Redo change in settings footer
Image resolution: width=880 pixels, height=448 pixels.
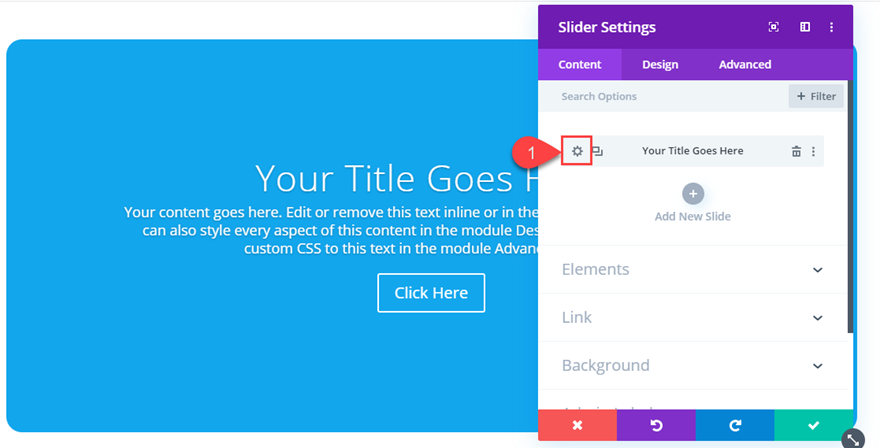[735, 425]
